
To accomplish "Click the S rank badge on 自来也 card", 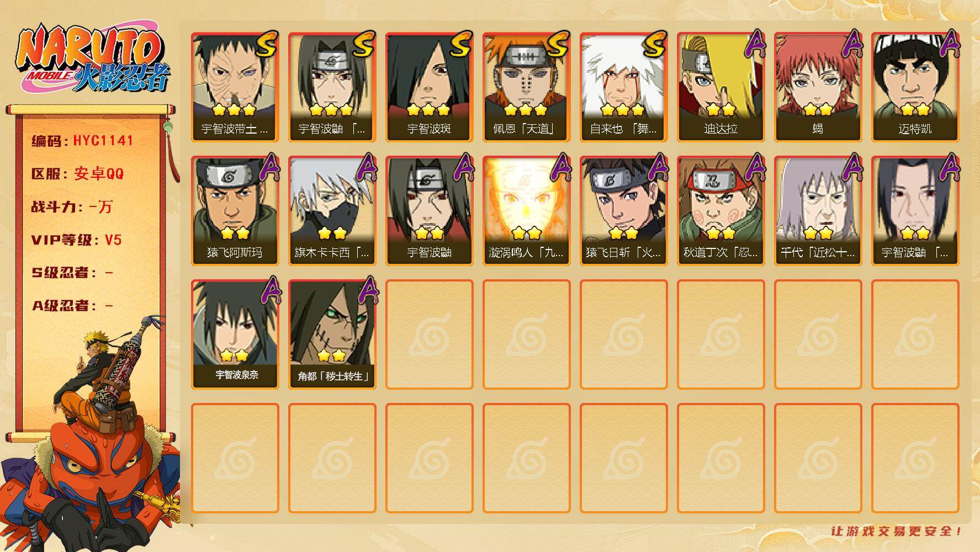I will tap(655, 45).
